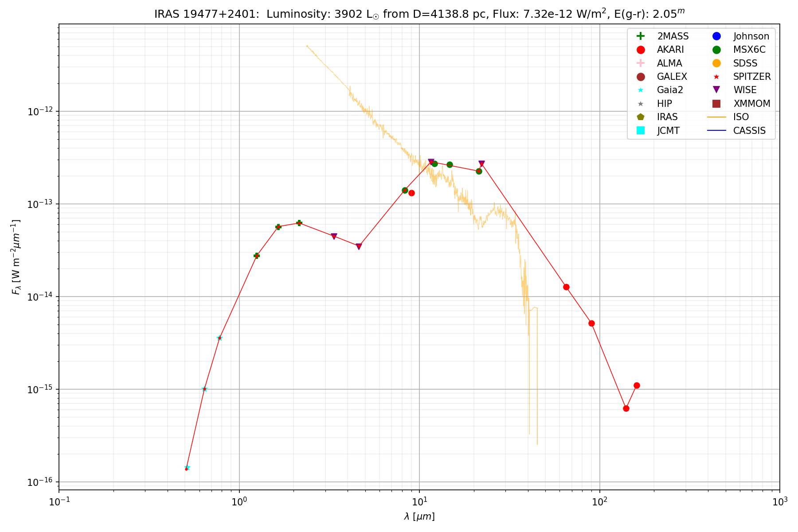Click the WISE purple triangle legend marker

[716, 90]
